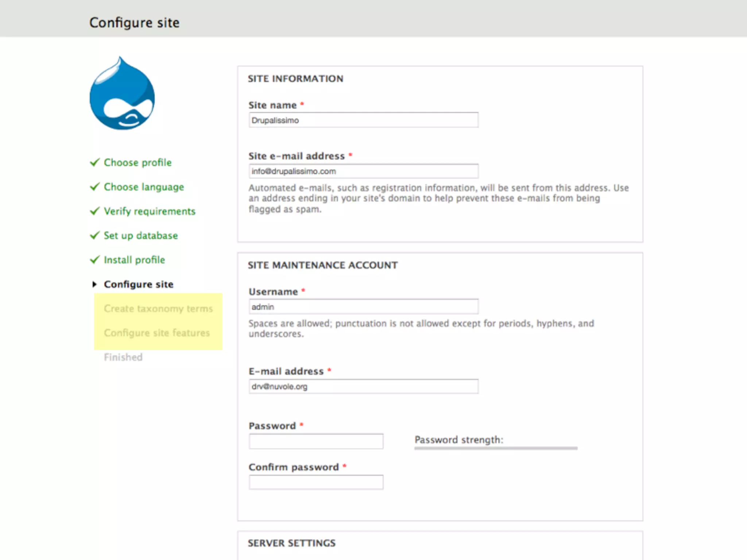Click the Username input field
Screen dimensions: 747x560
(363, 307)
